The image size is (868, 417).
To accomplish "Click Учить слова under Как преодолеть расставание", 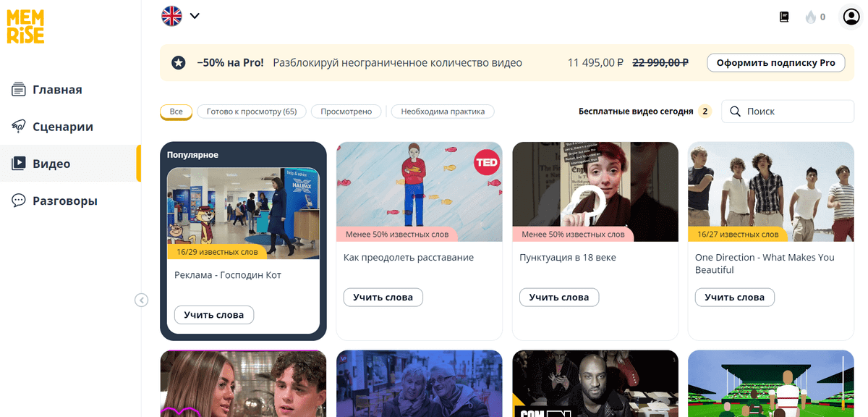I will point(383,298).
